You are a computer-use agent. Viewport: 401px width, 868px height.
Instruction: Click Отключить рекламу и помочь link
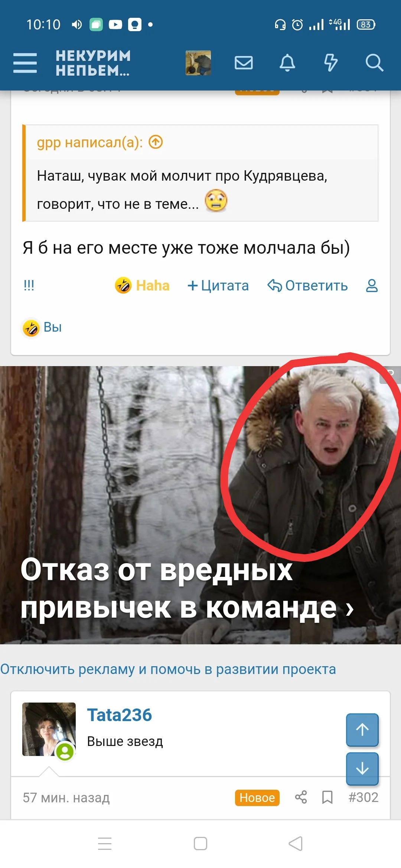[168, 669]
